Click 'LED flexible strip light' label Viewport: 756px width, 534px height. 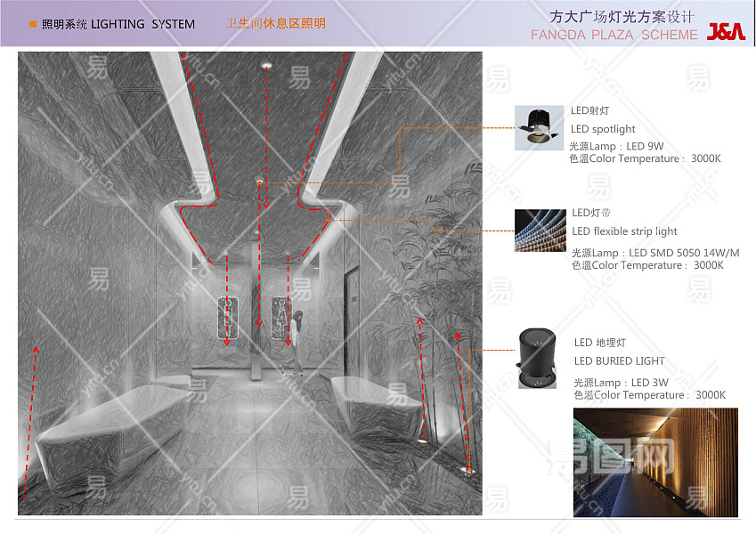(x=624, y=231)
